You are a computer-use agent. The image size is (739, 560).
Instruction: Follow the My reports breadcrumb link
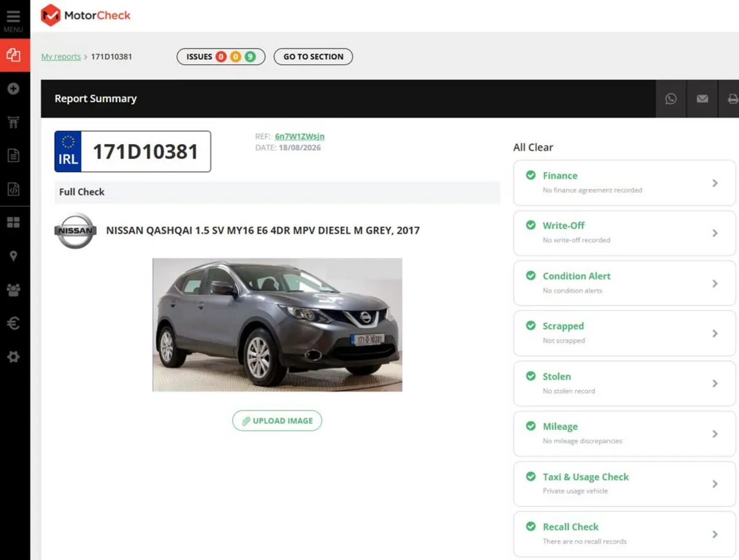pos(61,57)
